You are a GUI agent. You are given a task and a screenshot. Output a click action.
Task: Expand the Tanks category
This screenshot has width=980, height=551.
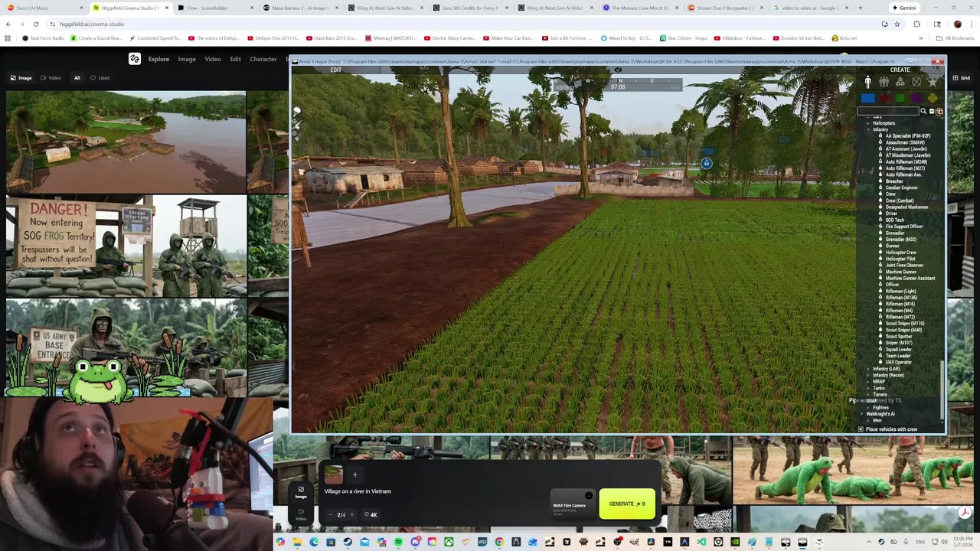click(x=868, y=388)
